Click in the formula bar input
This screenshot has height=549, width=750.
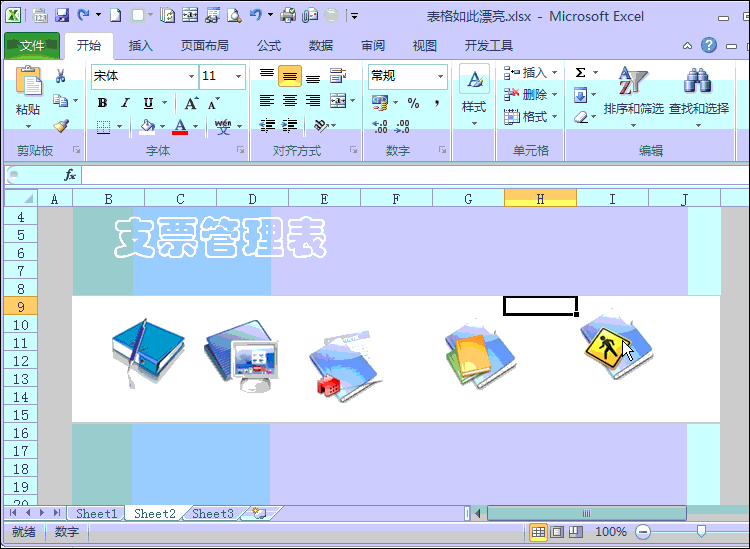(415, 175)
